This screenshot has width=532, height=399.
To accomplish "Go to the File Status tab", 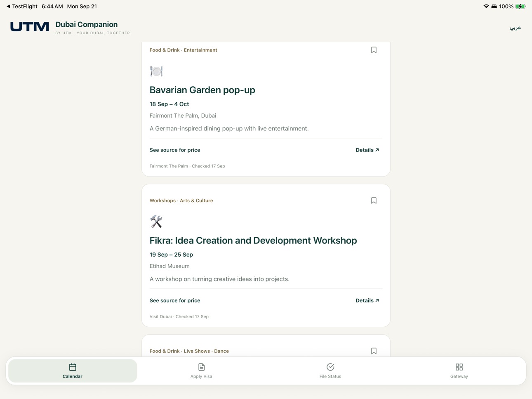I will 330,371.
